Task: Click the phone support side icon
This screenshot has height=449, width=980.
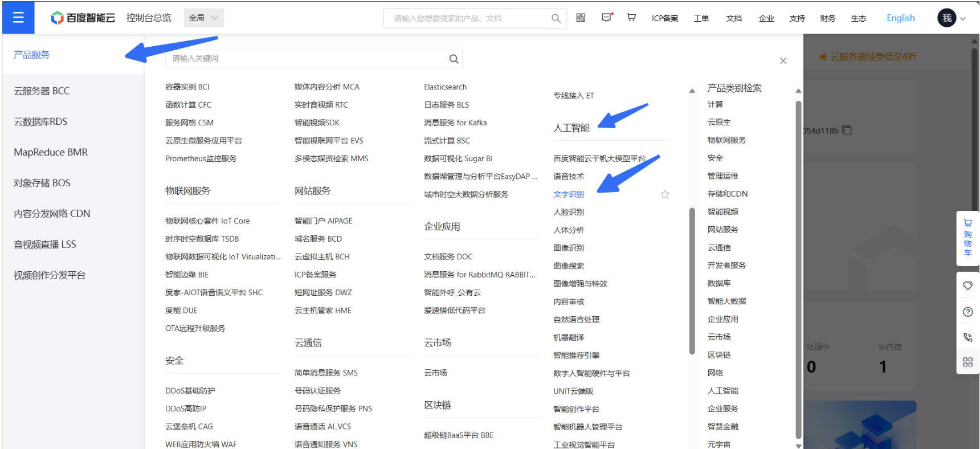Action: coord(967,337)
